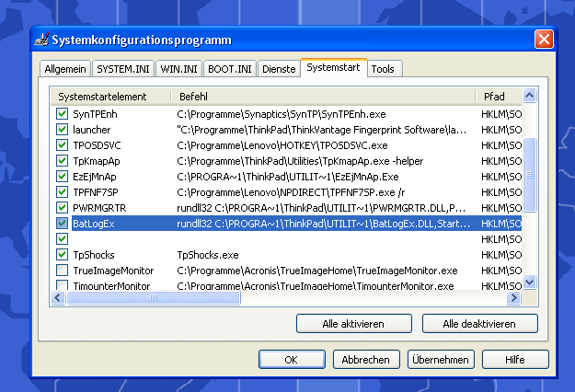Viewport: 575px width, 392px height.
Task: Click the horizontal scrollbar left arrow
Action: [58, 298]
